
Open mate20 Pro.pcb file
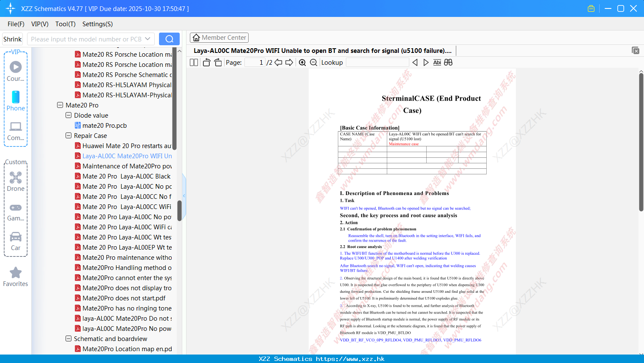[x=104, y=125]
